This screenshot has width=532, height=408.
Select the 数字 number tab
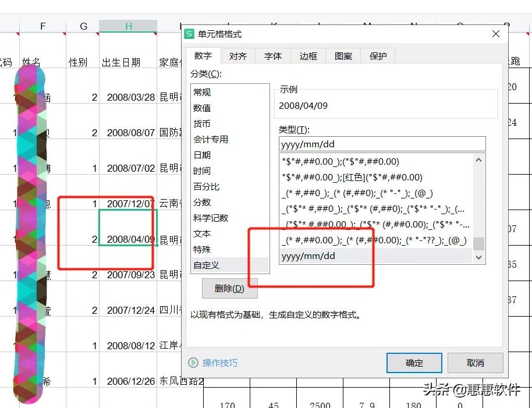tap(202, 56)
